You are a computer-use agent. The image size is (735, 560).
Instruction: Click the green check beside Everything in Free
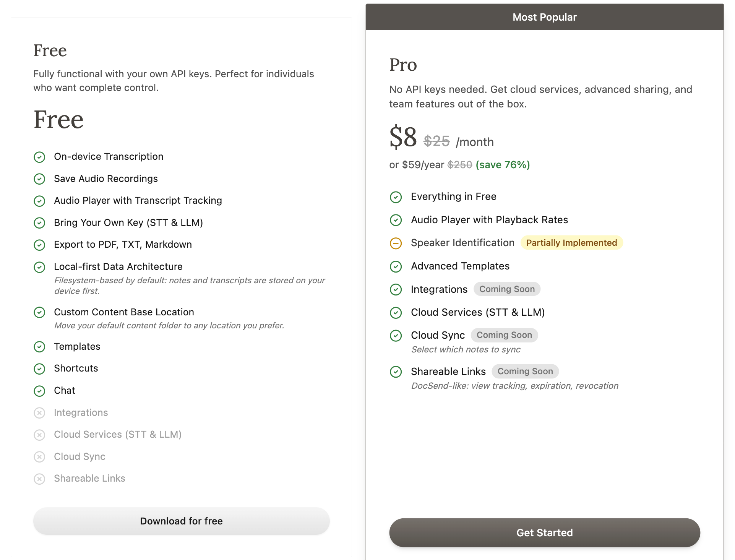pyautogui.click(x=396, y=197)
